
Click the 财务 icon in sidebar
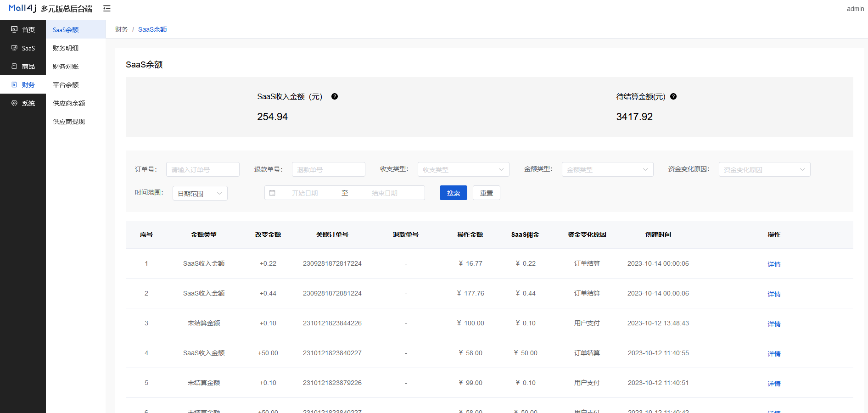click(x=14, y=84)
